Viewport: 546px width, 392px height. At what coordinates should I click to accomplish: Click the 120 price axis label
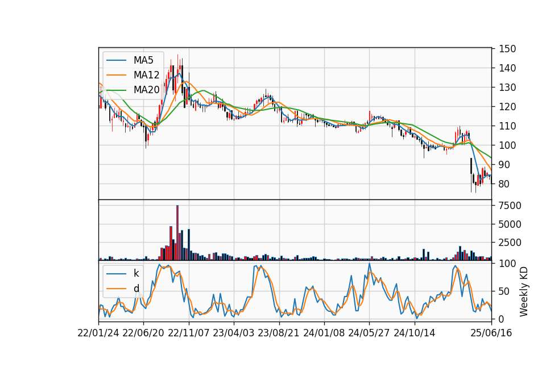[x=507, y=107]
